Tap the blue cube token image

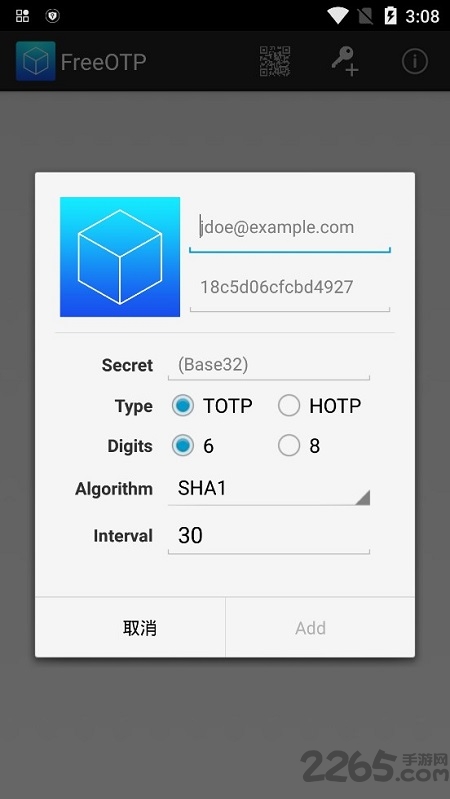[120, 257]
